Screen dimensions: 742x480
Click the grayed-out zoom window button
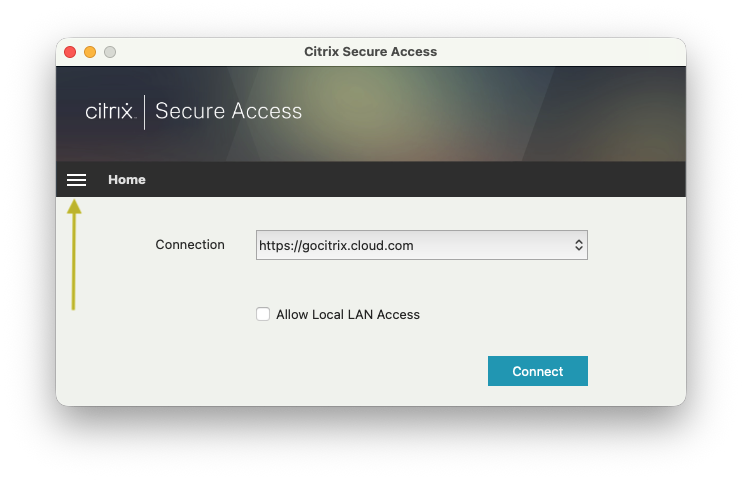click(110, 52)
